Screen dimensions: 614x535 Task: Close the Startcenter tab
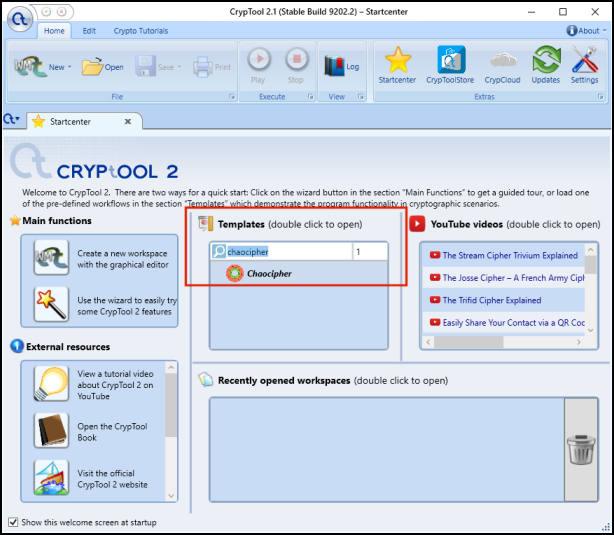128,121
